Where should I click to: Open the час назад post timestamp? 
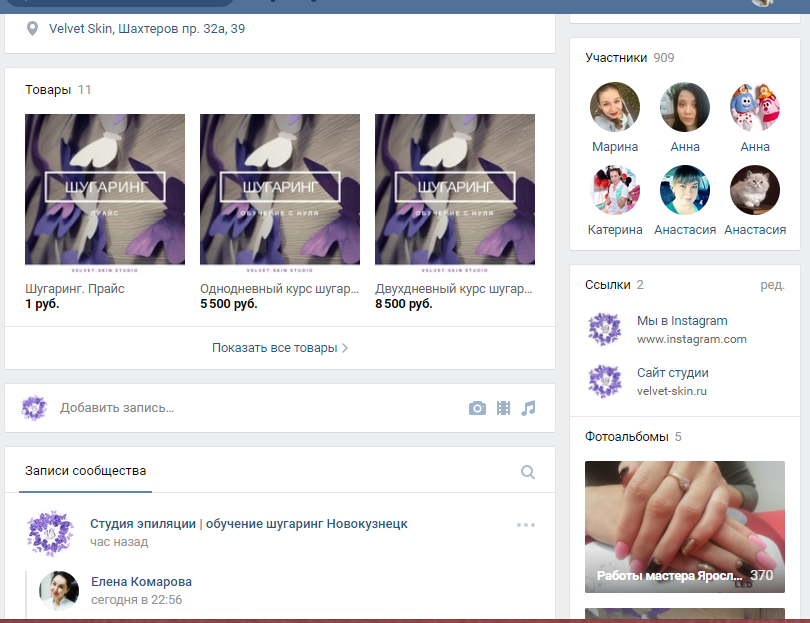click(119, 542)
